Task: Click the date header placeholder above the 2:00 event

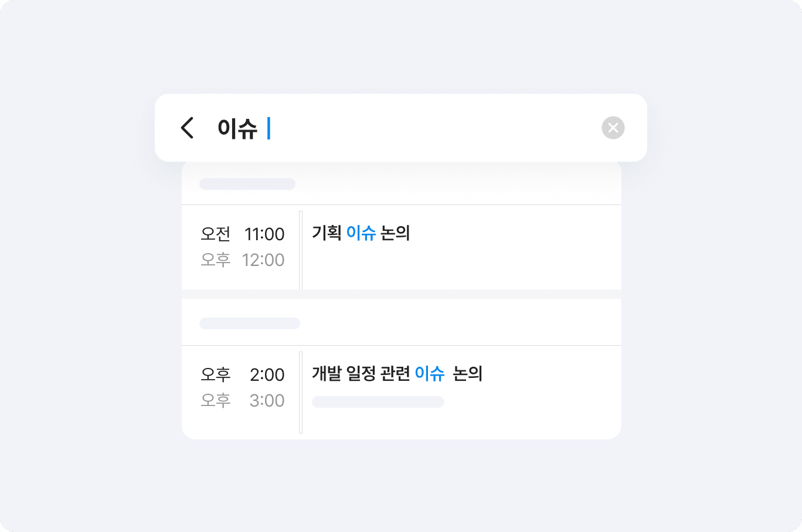Action: click(x=249, y=323)
